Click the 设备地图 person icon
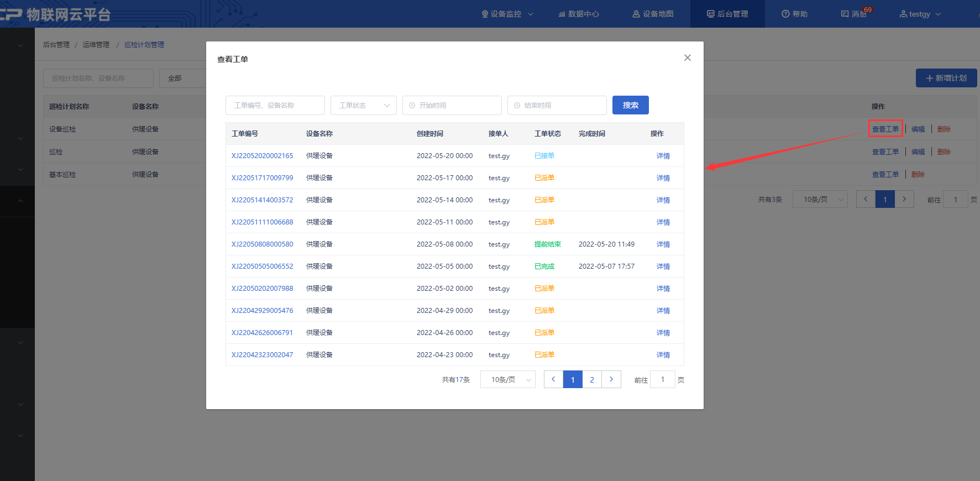 tap(636, 14)
